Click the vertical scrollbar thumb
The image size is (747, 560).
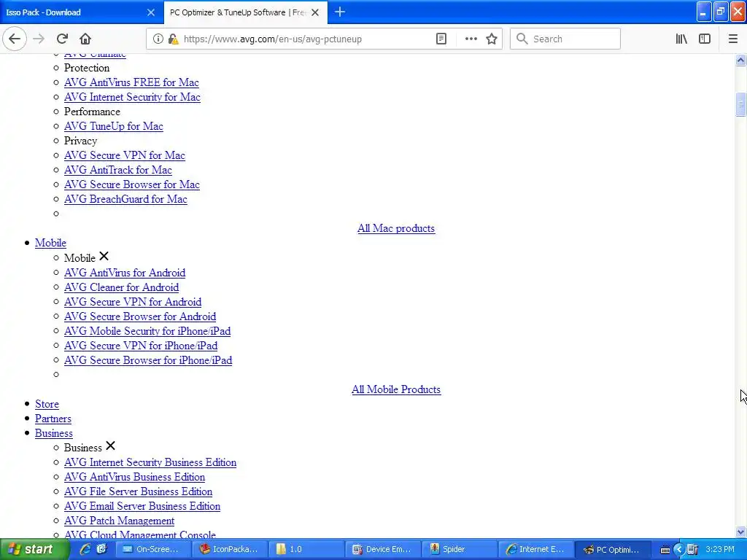[x=740, y=104]
